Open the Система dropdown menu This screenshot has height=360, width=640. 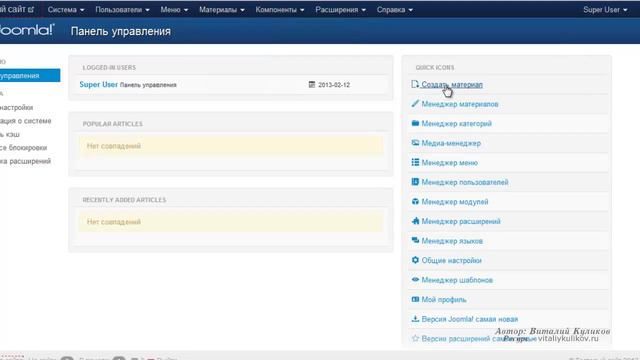pyautogui.click(x=66, y=9)
